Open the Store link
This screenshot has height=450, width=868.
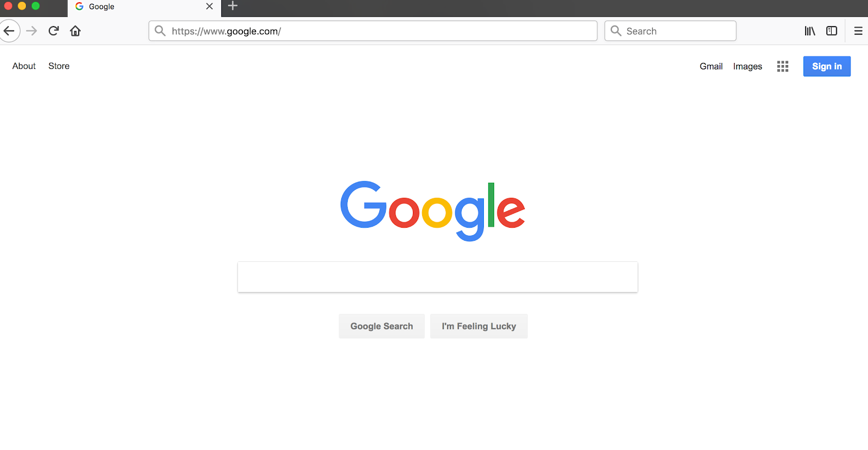[x=59, y=66]
